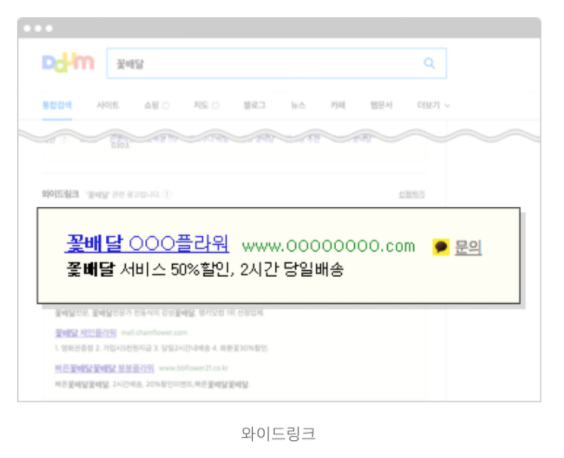Open the blurred ad title before www.bbflower21.co.kr
The width and height of the screenshot is (564, 458).
(x=104, y=368)
